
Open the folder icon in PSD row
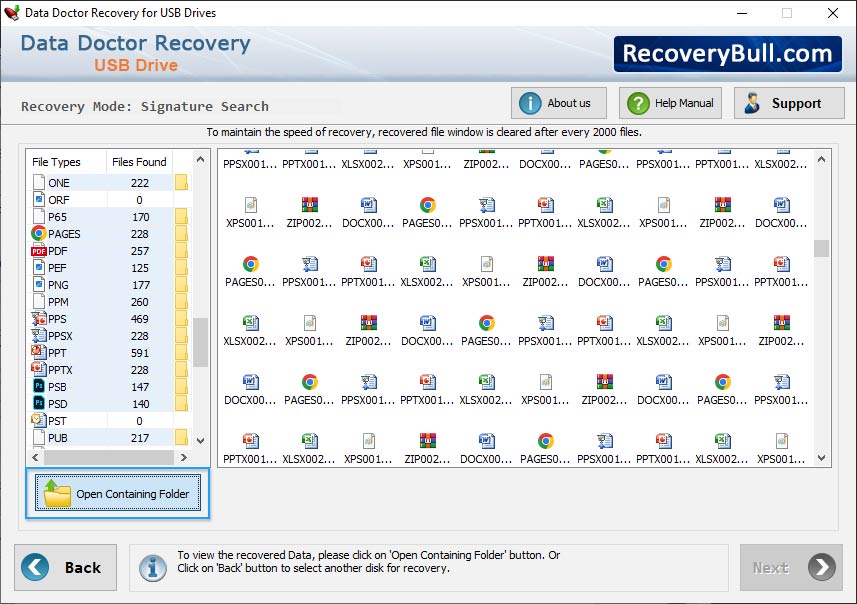[x=181, y=403]
